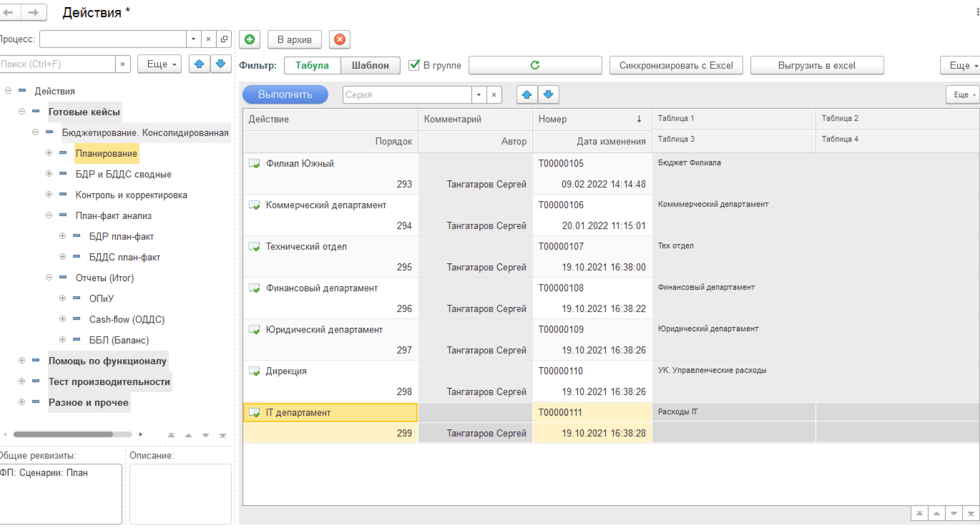The width and height of the screenshot is (980, 531).
Task: Jump to last row in table navigation
Action: [971, 514]
